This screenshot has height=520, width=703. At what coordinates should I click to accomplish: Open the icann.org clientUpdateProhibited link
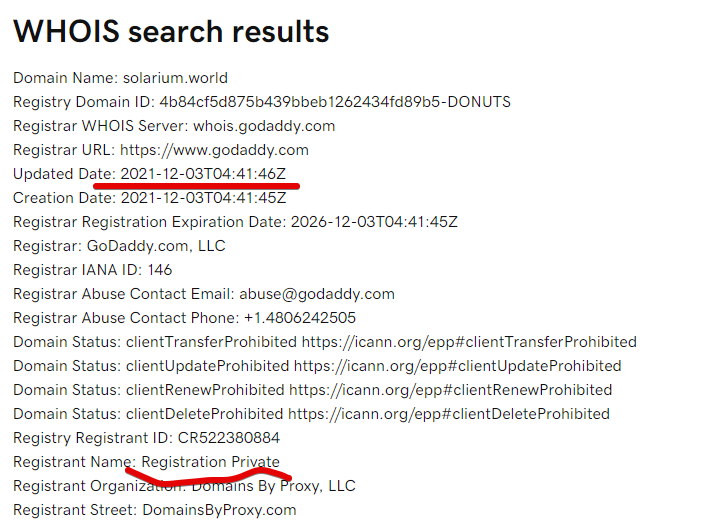[458, 366]
